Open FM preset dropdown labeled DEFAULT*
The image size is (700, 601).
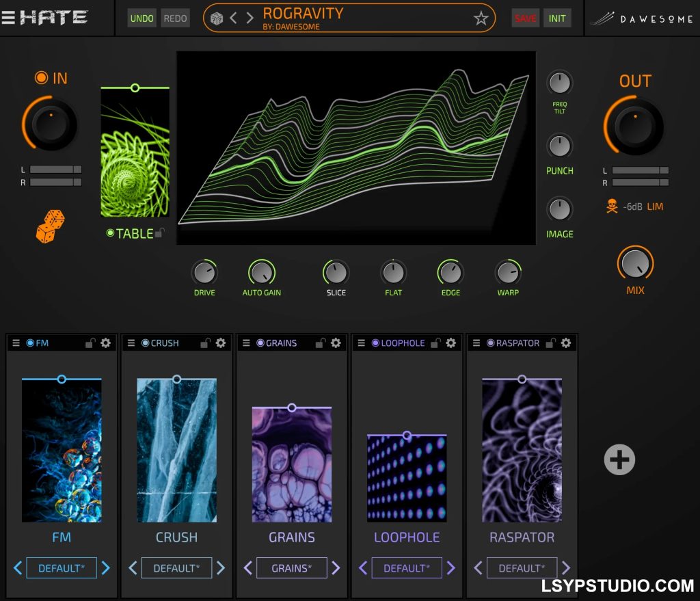[x=62, y=568]
